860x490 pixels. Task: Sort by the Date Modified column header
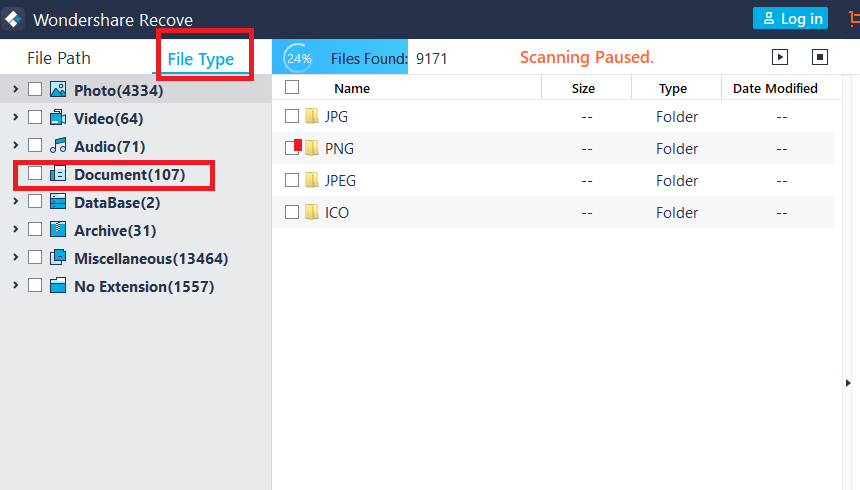[x=775, y=88]
